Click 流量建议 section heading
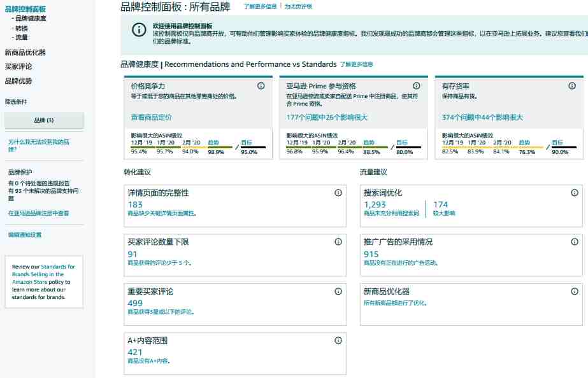588x378 pixels. pos(373,172)
